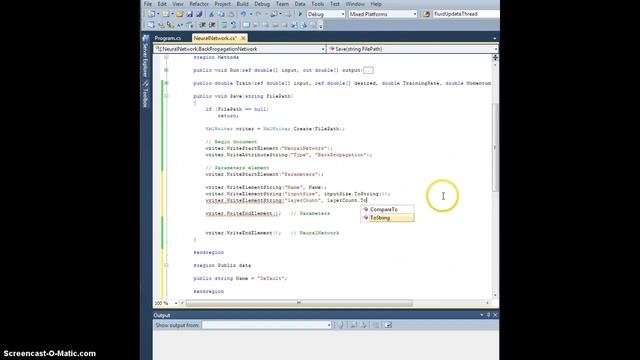The height and width of the screenshot is (360, 640).
Task: Switch to the Program.cs tab
Action: pyautogui.click(x=168, y=38)
